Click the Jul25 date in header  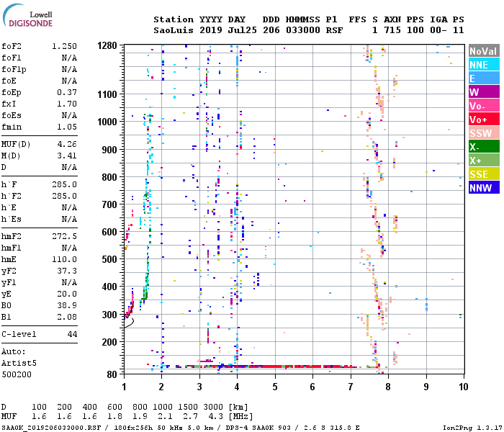pyautogui.click(x=243, y=30)
